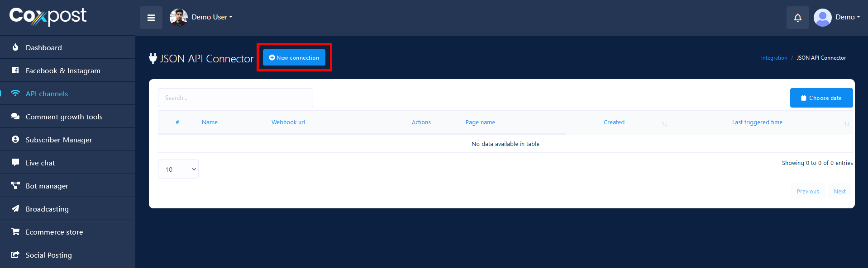
Task: Click the Search input field
Action: pos(235,98)
